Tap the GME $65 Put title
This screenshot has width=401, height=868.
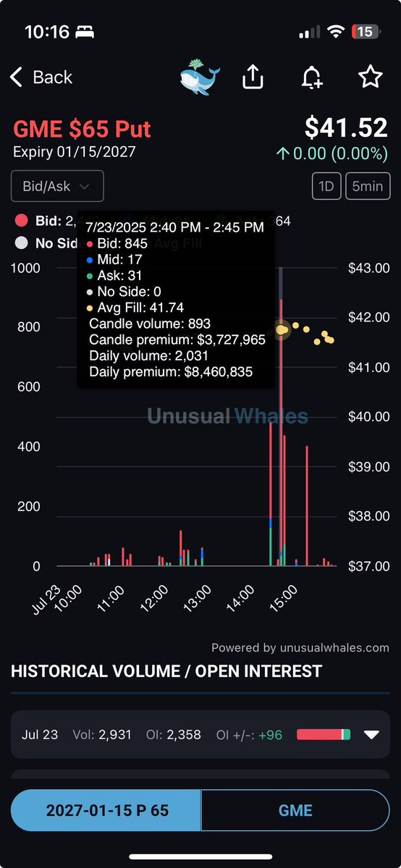click(82, 129)
